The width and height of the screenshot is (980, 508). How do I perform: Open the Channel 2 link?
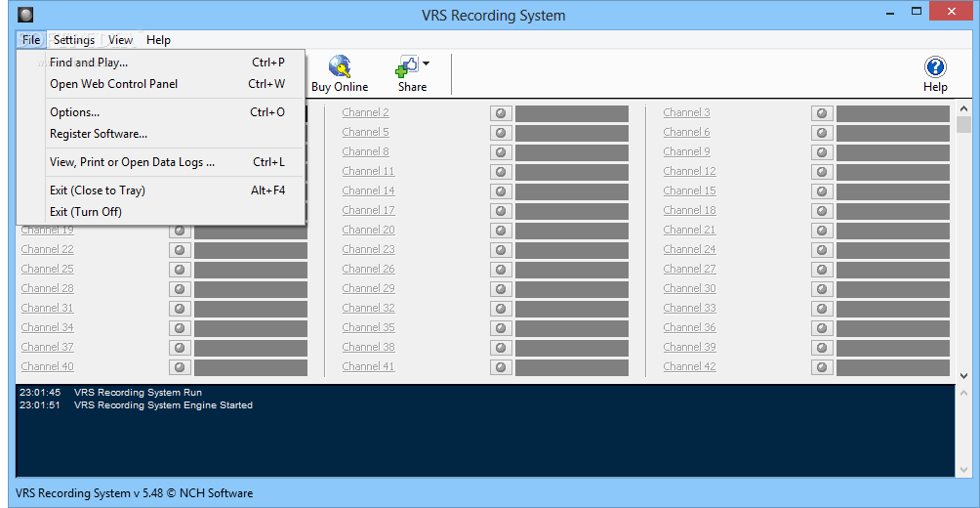(x=366, y=112)
